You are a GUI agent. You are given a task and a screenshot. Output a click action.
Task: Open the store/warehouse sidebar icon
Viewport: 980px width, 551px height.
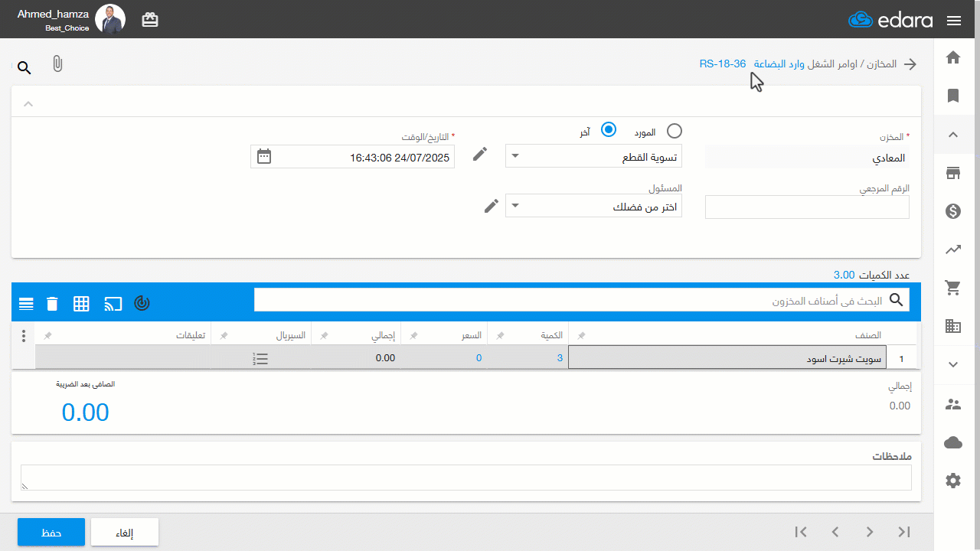pos(953,173)
